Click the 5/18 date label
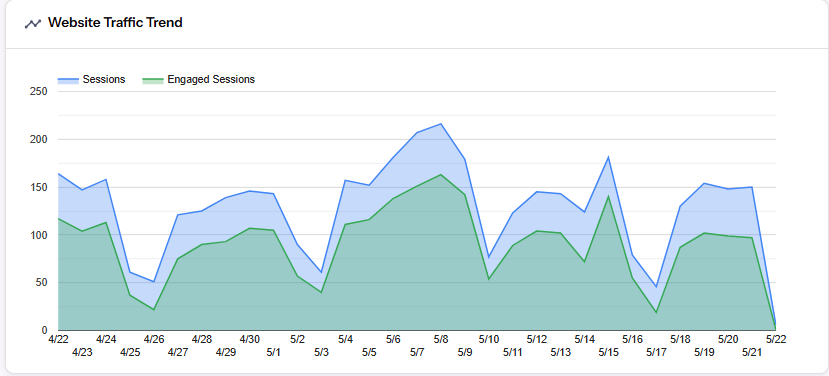829x376 pixels. coord(680,340)
